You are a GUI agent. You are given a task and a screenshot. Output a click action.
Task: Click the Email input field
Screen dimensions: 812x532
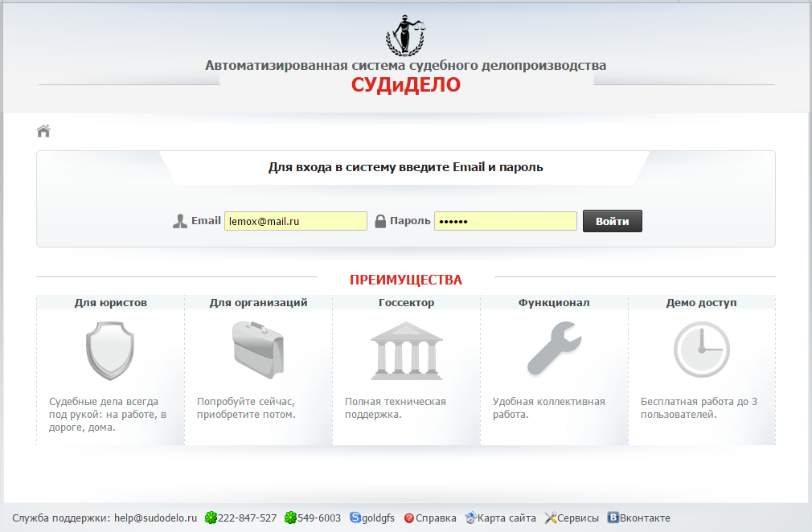(295, 221)
